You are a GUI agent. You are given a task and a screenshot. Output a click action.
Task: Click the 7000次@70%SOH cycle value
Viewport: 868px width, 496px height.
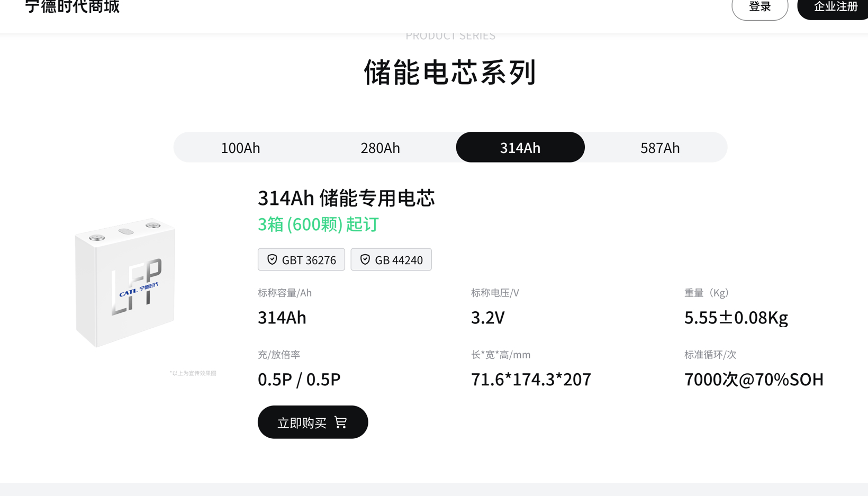(x=754, y=380)
